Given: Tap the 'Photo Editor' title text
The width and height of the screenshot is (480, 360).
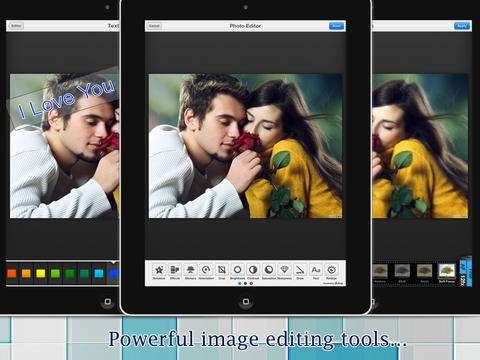Looking at the screenshot, I should point(245,26).
